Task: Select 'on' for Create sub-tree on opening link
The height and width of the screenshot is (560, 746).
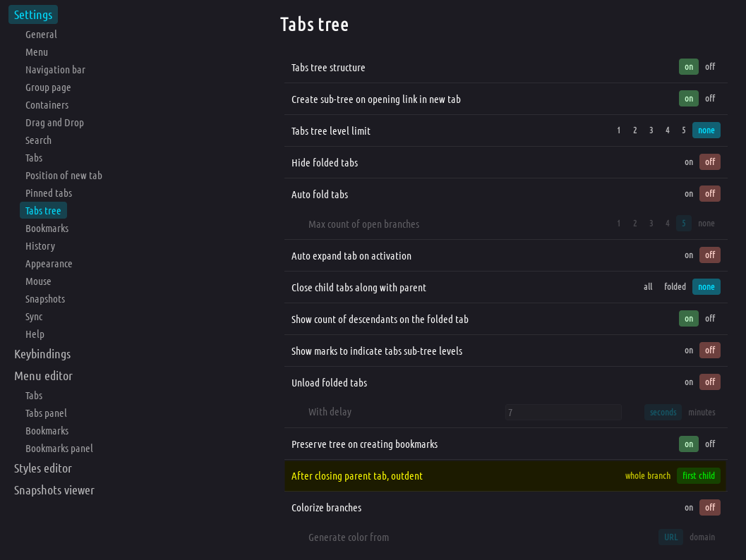Action: (688, 99)
